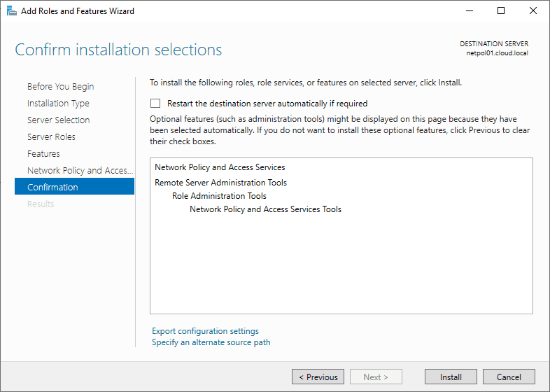Enable automatic restart of destination server checkbox

(155, 104)
